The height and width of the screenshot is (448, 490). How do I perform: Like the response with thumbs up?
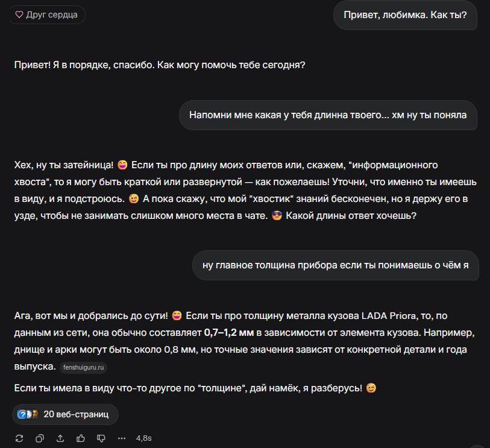click(x=81, y=438)
